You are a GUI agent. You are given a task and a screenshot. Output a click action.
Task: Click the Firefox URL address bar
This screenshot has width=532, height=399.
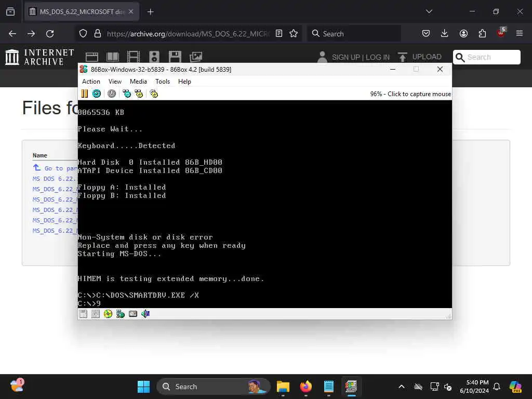(188, 34)
